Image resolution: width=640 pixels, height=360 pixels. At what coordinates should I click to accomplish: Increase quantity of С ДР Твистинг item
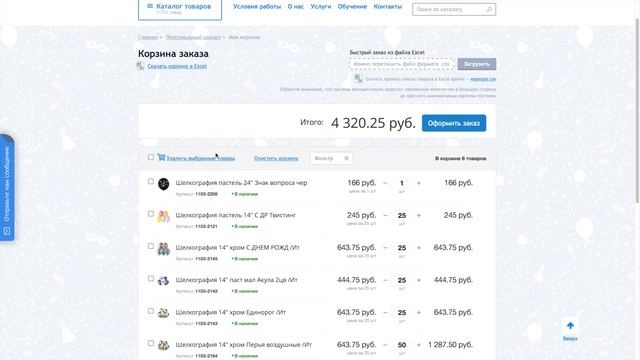click(x=418, y=215)
